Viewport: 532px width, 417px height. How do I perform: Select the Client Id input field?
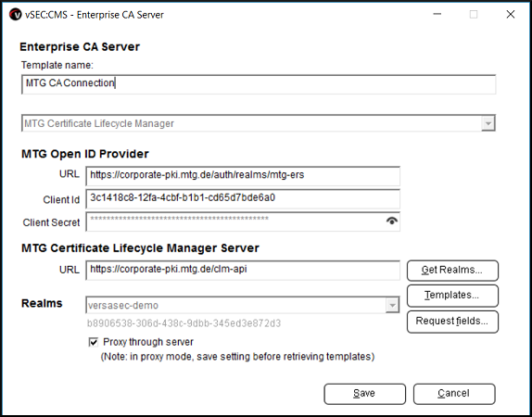(243, 198)
